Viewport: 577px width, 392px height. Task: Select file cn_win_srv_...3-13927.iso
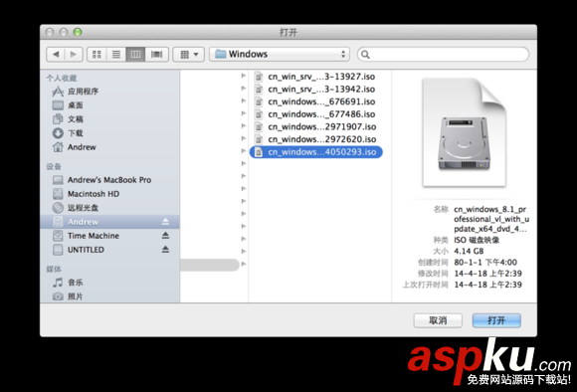tap(315, 77)
